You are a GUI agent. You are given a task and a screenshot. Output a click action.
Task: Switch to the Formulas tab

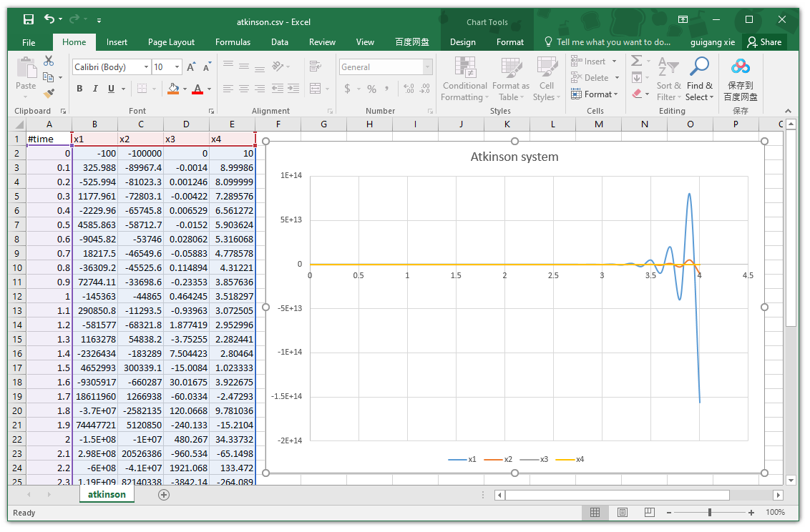pos(233,42)
